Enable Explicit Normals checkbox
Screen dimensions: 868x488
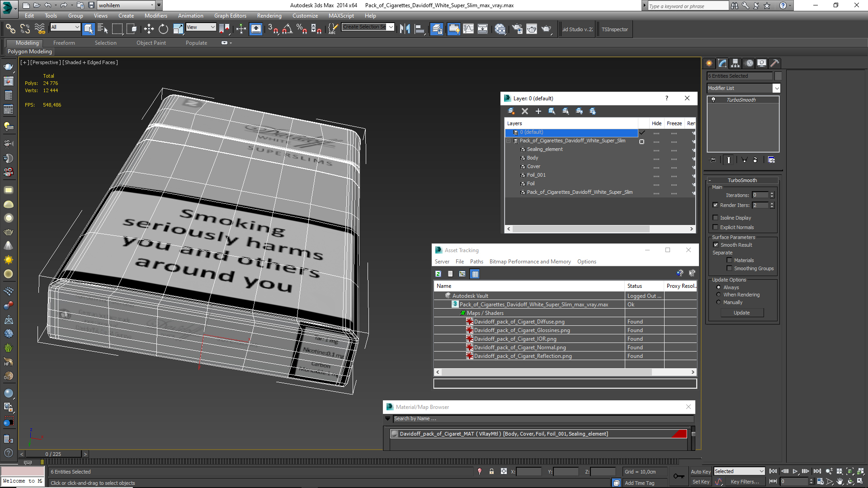[715, 227]
